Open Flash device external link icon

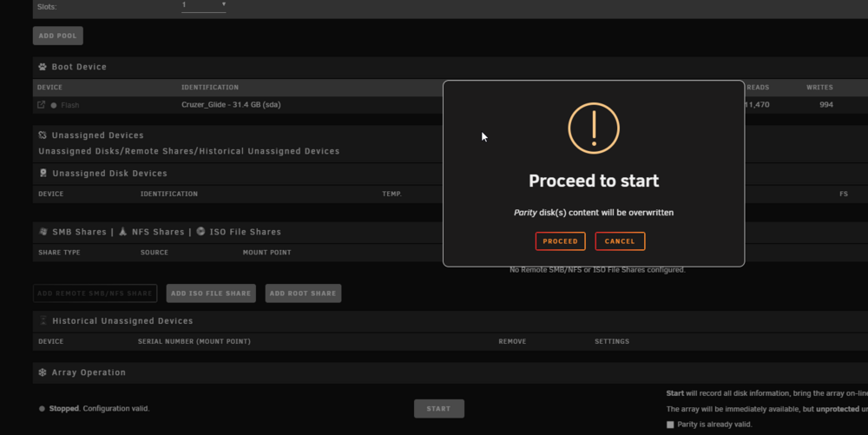(41, 104)
